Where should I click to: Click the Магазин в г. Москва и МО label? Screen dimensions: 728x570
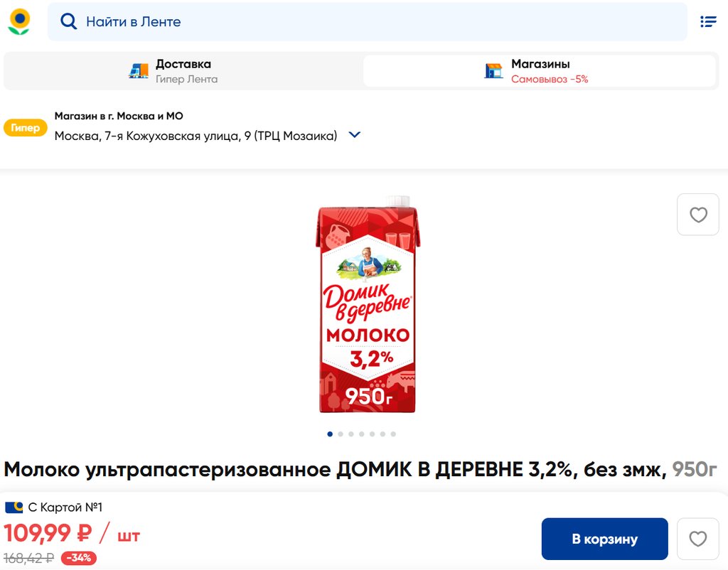tap(119, 116)
